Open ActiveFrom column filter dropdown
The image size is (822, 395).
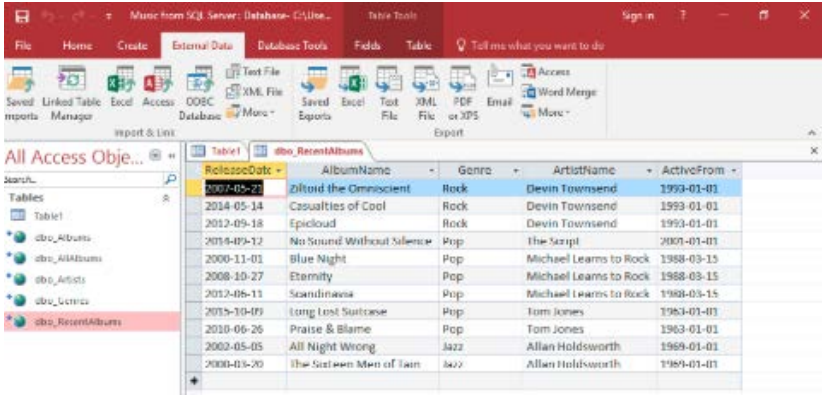point(734,170)
